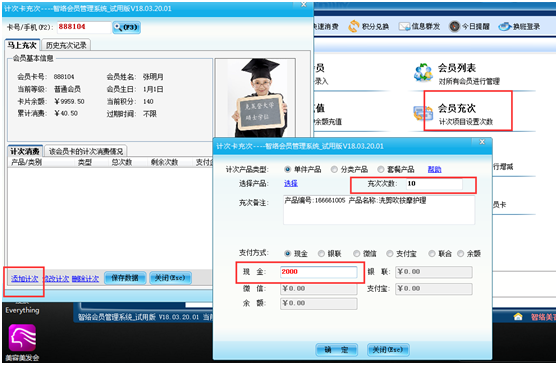
Task: Click 关闭(Esc) in member recharge window
Action: (x=170, y=278)
